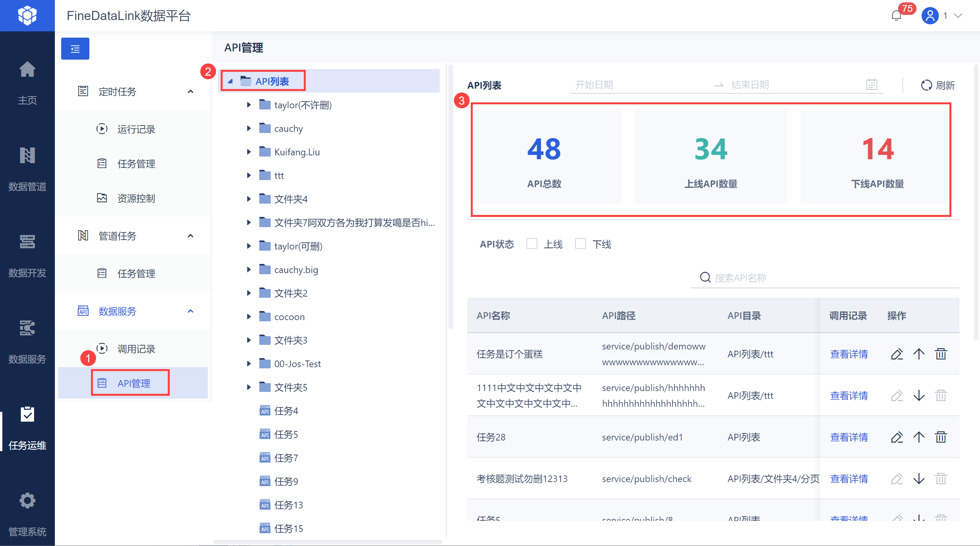
Task: Open 调用记录 under 数据服务
Action: [x=136, y=349]
